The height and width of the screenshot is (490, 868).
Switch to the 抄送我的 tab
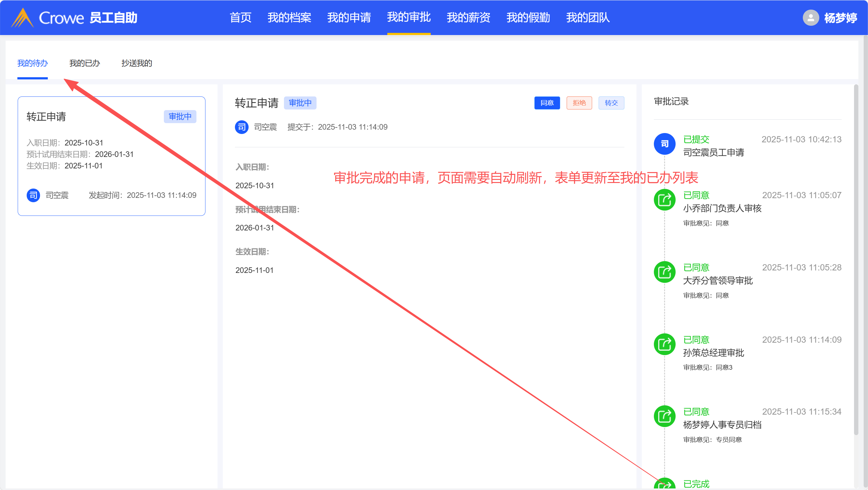[x=137, y=63]
